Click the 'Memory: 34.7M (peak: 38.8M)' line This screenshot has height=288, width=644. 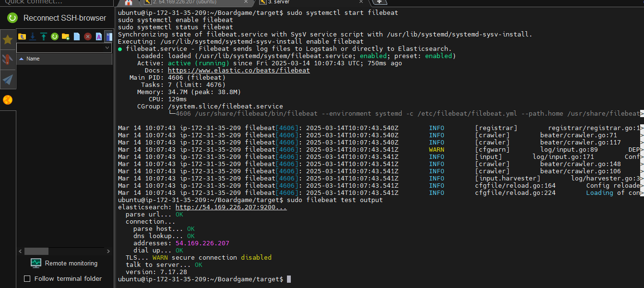pyautogui.click(x=189, y=92)
